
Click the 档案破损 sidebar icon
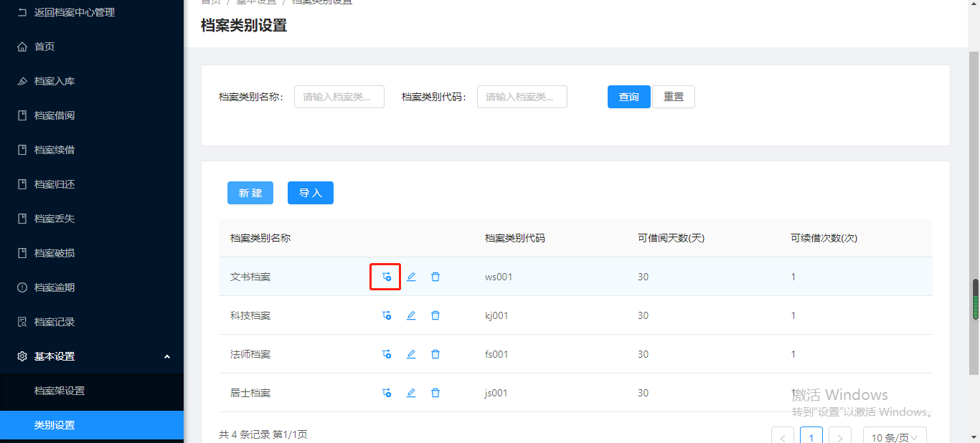(22, 253)
